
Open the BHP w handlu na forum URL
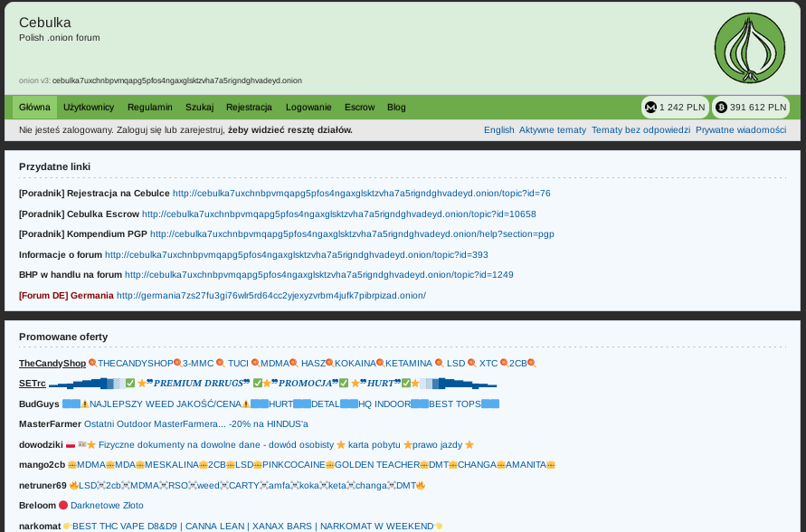pyautogui.click(x=319, y=274)
